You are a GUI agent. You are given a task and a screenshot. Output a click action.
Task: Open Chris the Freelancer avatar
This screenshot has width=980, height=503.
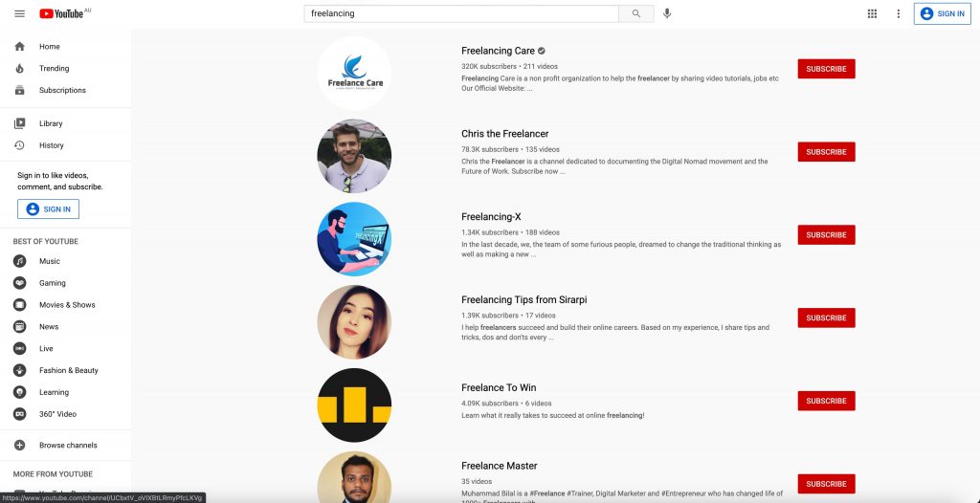click(x=354, y=156)
